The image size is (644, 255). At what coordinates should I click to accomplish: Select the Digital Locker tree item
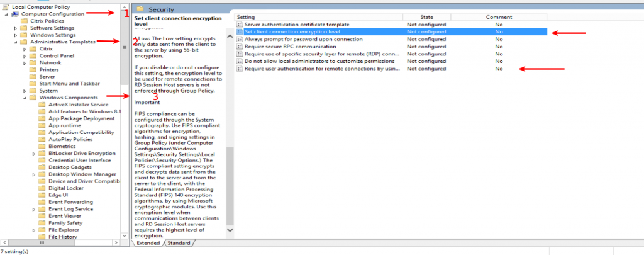(66, 188)
